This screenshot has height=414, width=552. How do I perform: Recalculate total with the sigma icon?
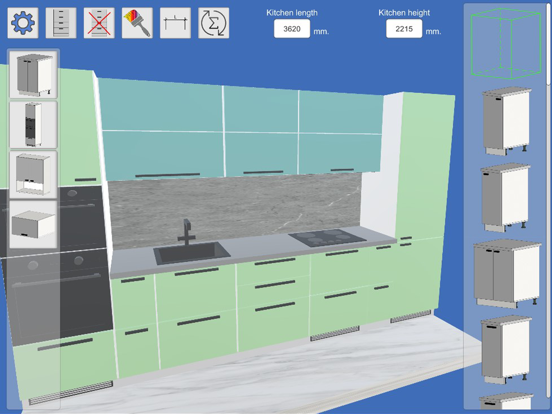tap(214, 23)
